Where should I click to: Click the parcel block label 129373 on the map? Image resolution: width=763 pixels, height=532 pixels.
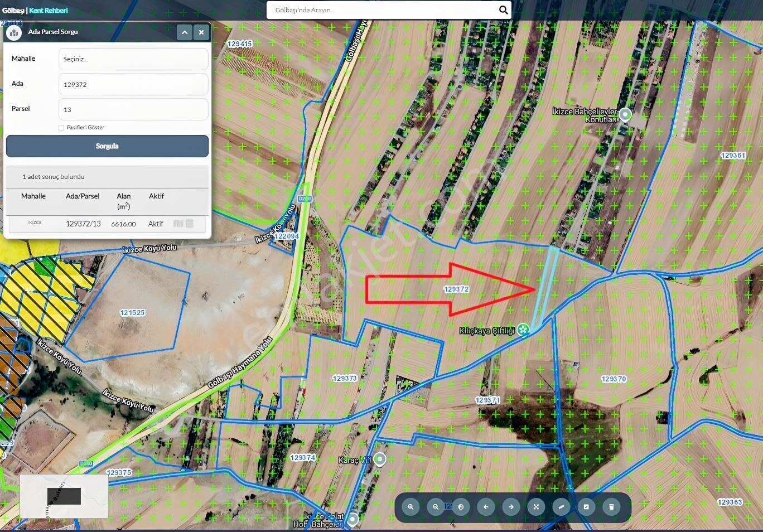pyautogui.click(x=345, y=379)
